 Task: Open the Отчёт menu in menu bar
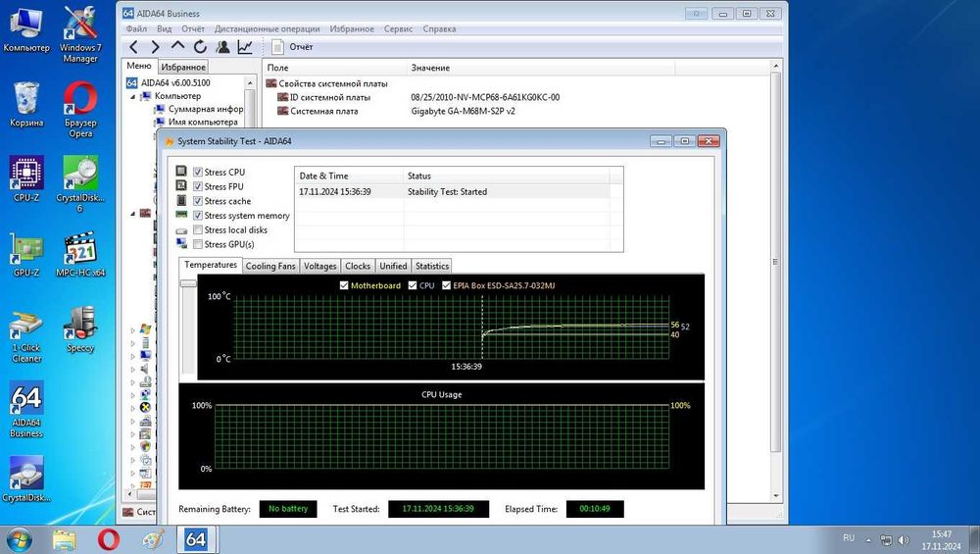click(x=193, y=28)
